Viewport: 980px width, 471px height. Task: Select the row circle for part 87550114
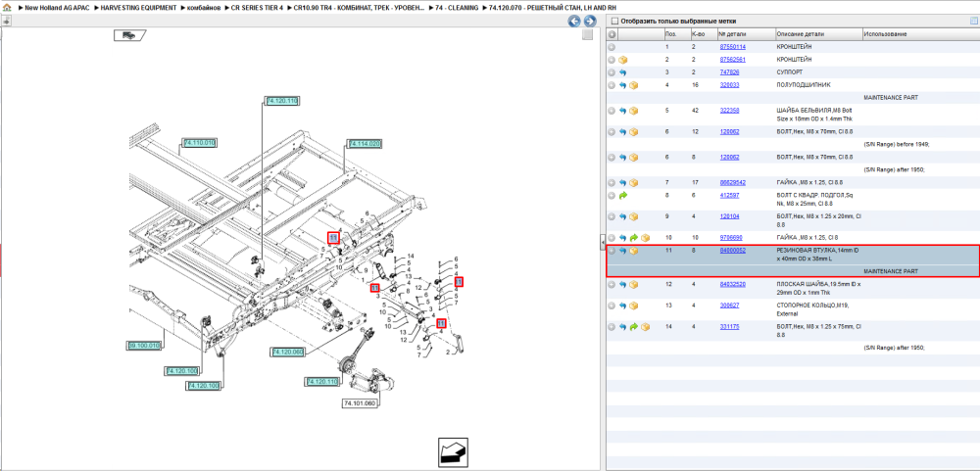click(x=612, y=47)
